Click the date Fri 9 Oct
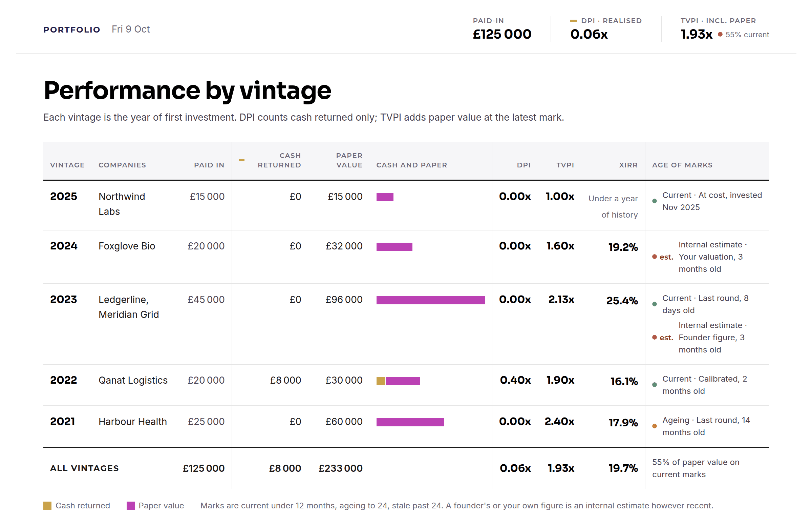The width and height of the screenshot is (812, 526). point(131,29)
